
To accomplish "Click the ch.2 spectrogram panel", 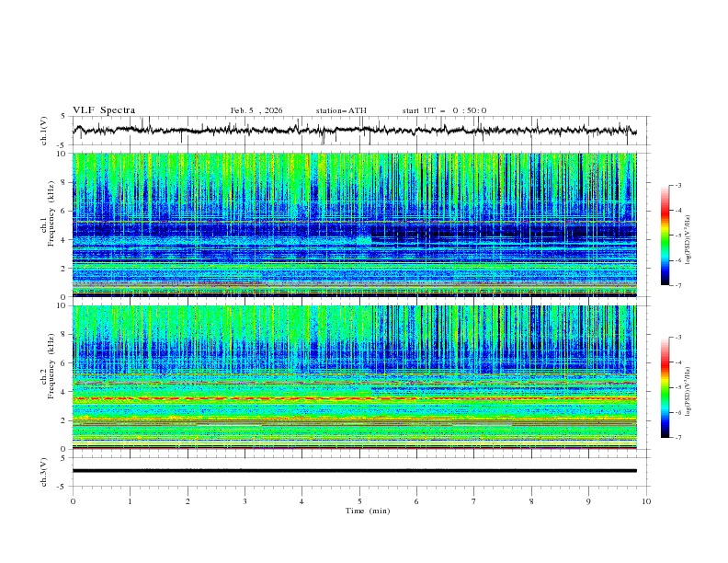I will click(355, 377).
